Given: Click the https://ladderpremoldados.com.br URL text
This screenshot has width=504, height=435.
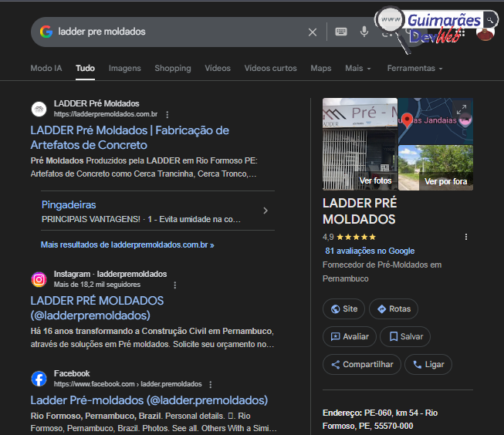Looking at the screenshot, I should [106, 114].
